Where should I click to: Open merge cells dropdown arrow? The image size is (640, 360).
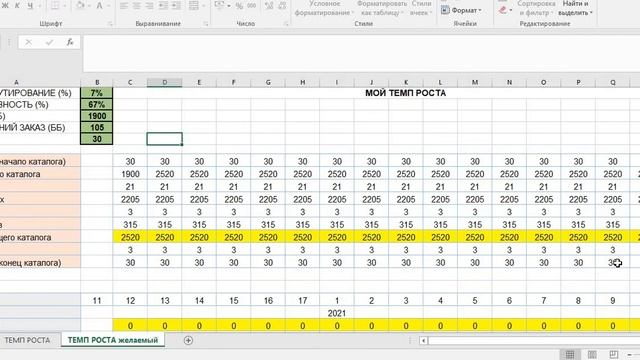203,6
